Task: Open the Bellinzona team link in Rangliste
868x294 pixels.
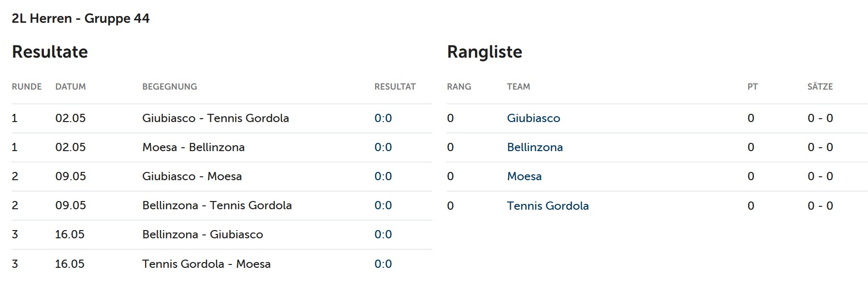Action: [534, 147]
